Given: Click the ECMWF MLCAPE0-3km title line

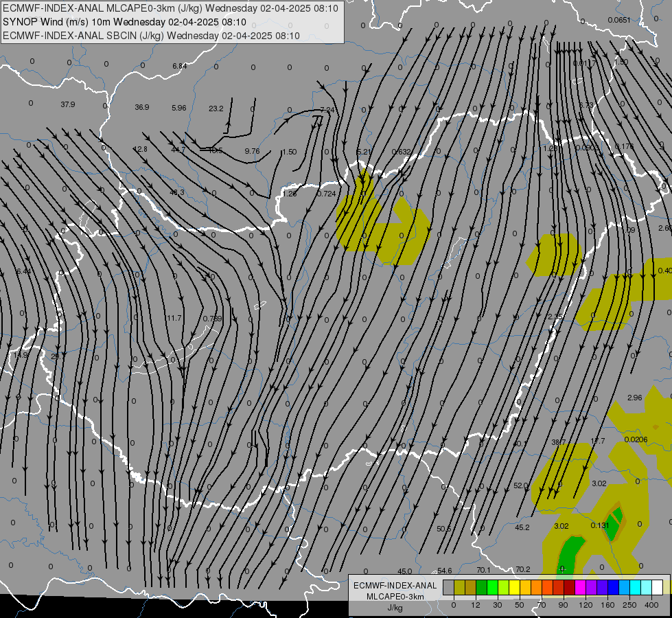Looking at the screenshot, I should (x=170, y=8).
